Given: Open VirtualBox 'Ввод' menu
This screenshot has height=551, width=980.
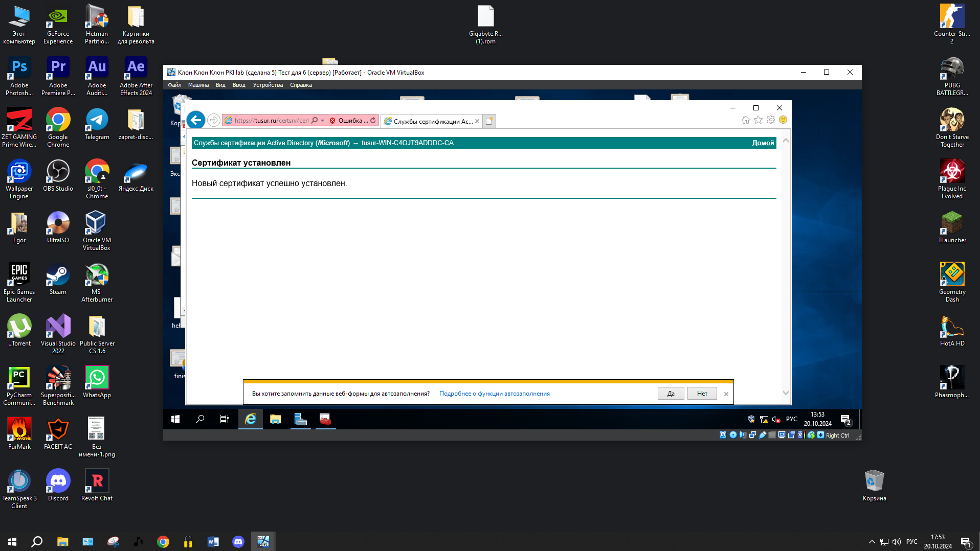Looking at the screenshot, I should click(x=239, y=85).
